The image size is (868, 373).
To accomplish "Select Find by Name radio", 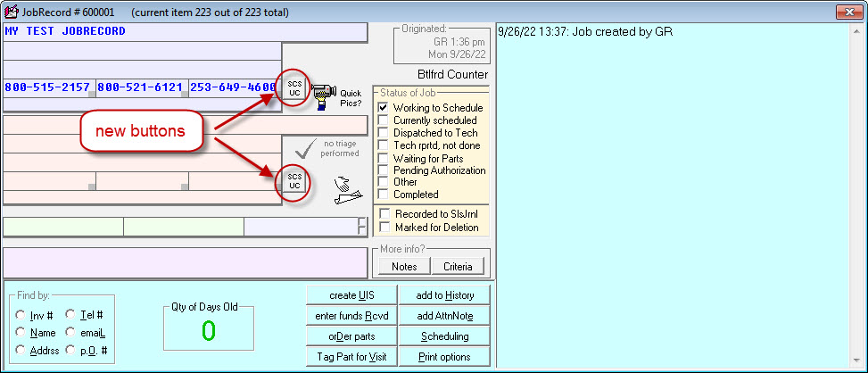I will [21, 332].
